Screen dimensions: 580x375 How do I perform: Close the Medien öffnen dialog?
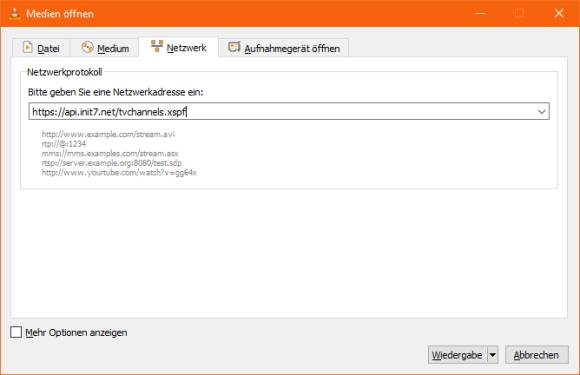pyautogui.click(x=559, y=13)
